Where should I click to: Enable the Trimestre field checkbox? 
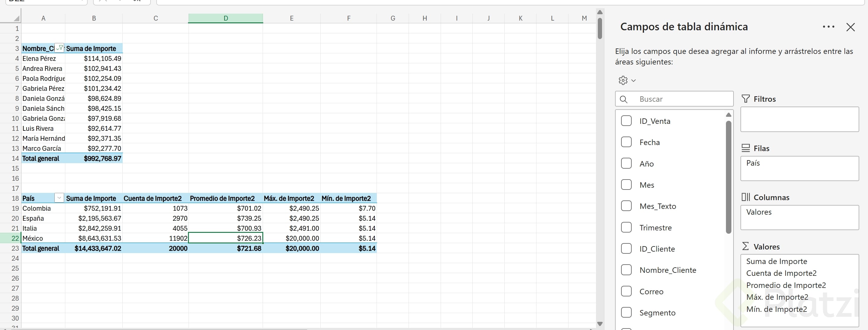click(x=626, y=227)
